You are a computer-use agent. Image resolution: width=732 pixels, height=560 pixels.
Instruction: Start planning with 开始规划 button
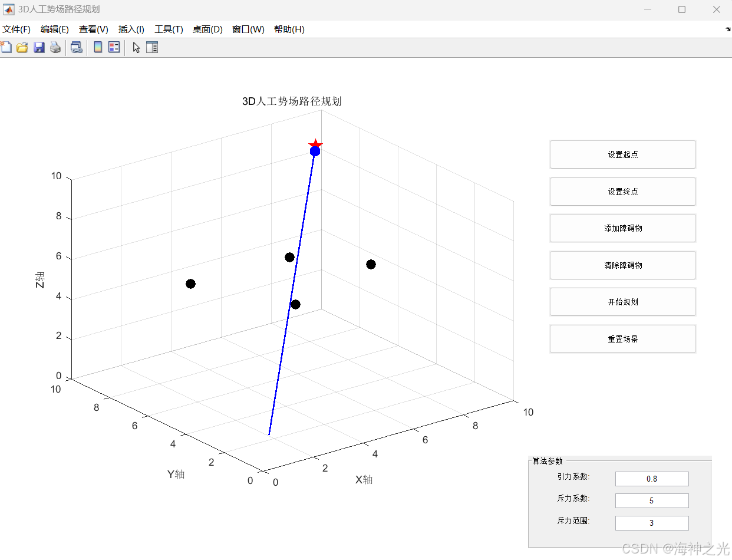coord(623,302)
